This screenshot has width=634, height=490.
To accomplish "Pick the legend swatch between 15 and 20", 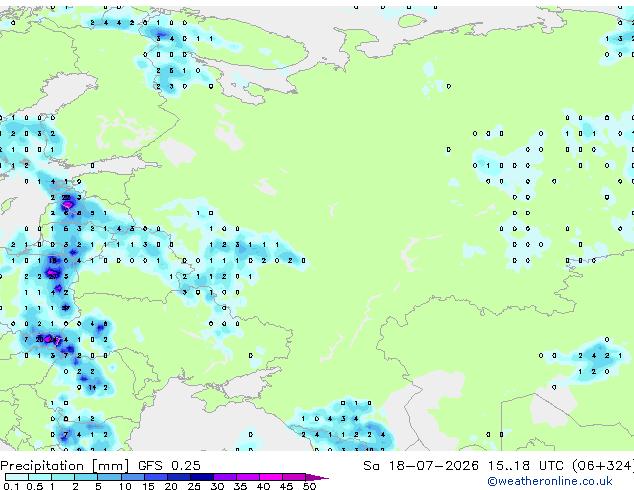I will (156, 477).
